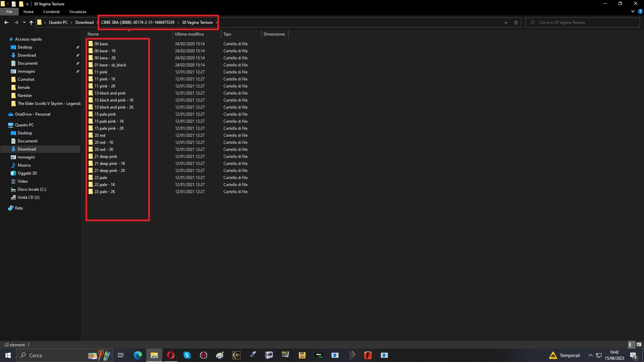The width and height of the screenshot is (644, 362).
Task: Show hidden system tray icons
Action: (590, 355)
